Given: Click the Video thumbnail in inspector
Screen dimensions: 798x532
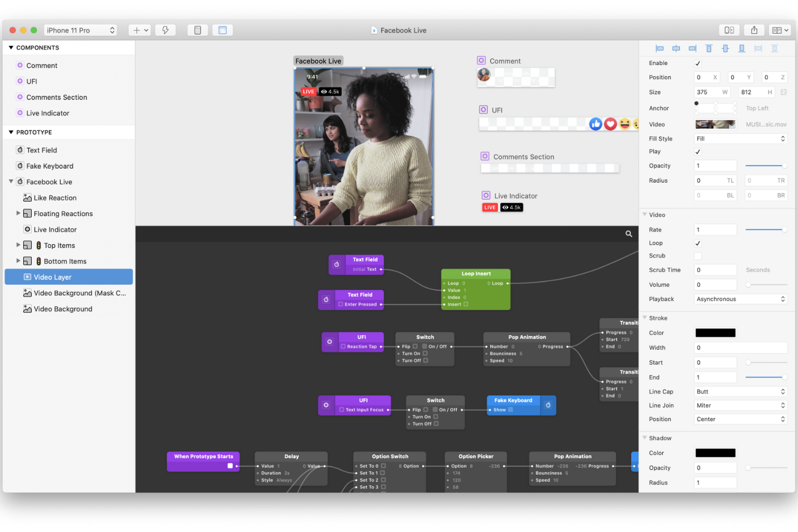Looking at the screenshot, I should pyautogui.click(x=716, y=124).
